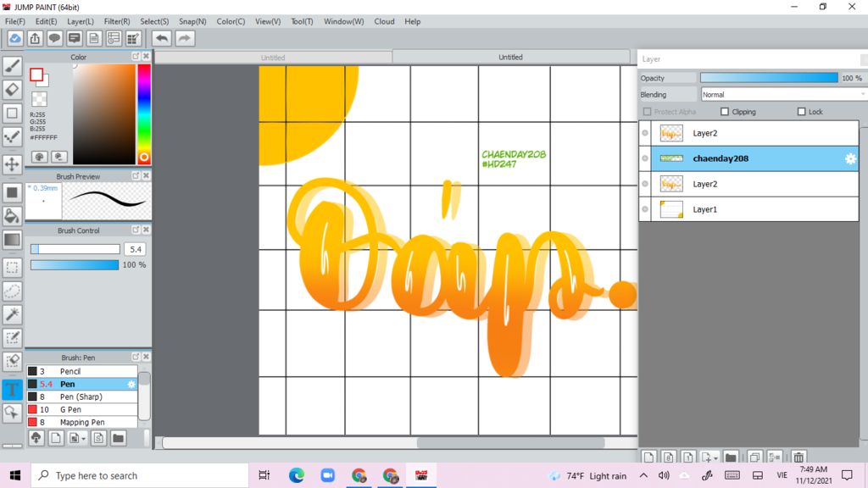Open brush folder icon in Brush panel
The height and width of the screenshot is (488, 868).
tap(118, 438)
